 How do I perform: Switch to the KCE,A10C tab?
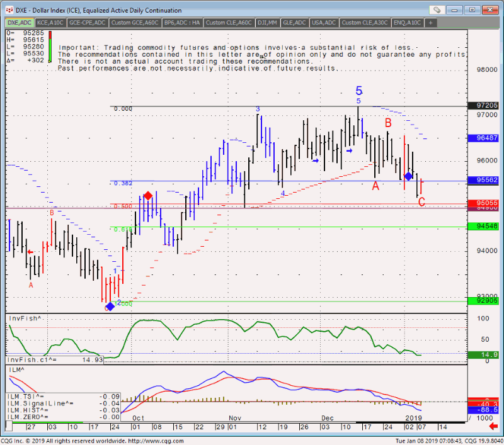[x=50, y=23]
